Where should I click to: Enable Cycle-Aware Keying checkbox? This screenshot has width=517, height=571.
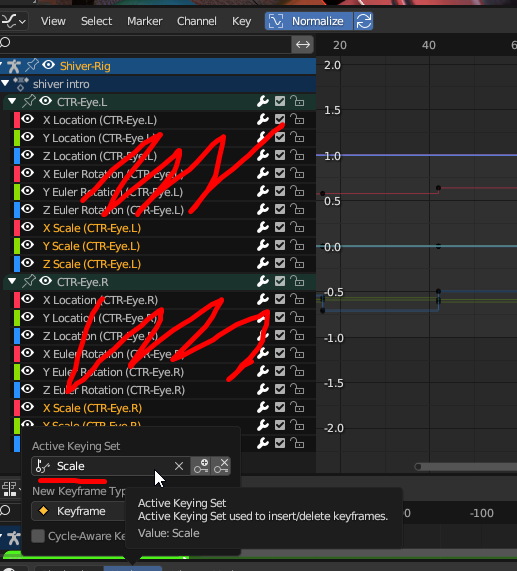click(38, 536)
